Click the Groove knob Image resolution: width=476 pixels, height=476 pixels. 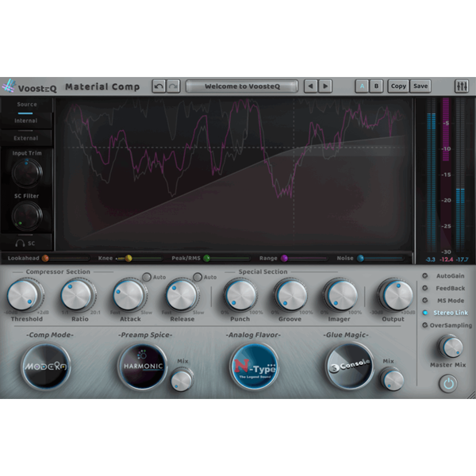tap(291, 295)
